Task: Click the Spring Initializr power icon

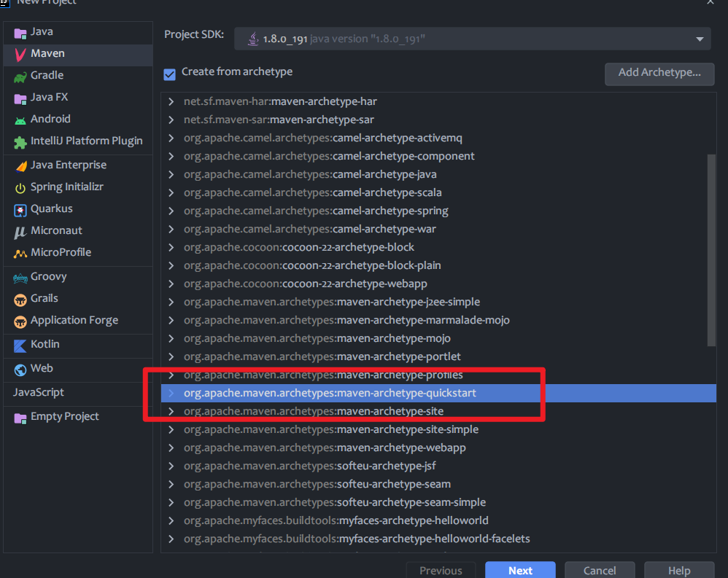Action: click(20, 188)
